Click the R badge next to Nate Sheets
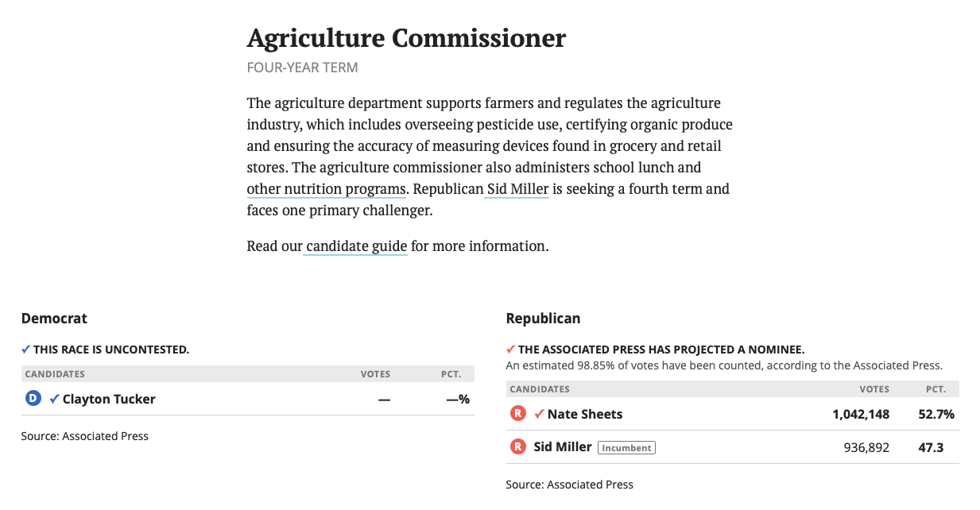Viewport: 980px width, 510px height. [x=517, y=414]
